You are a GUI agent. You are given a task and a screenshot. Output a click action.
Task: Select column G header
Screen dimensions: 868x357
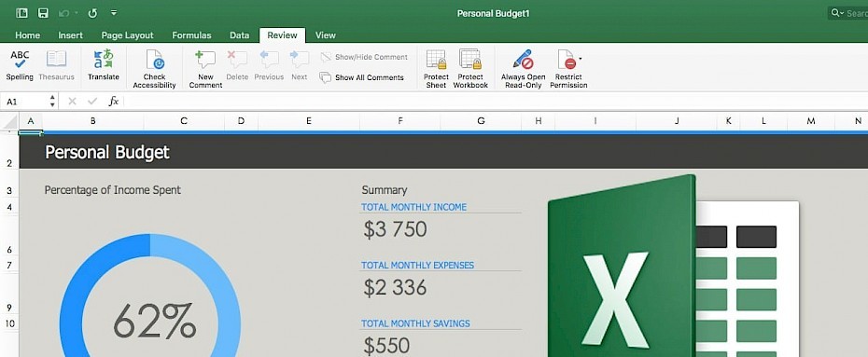[481, 121]
